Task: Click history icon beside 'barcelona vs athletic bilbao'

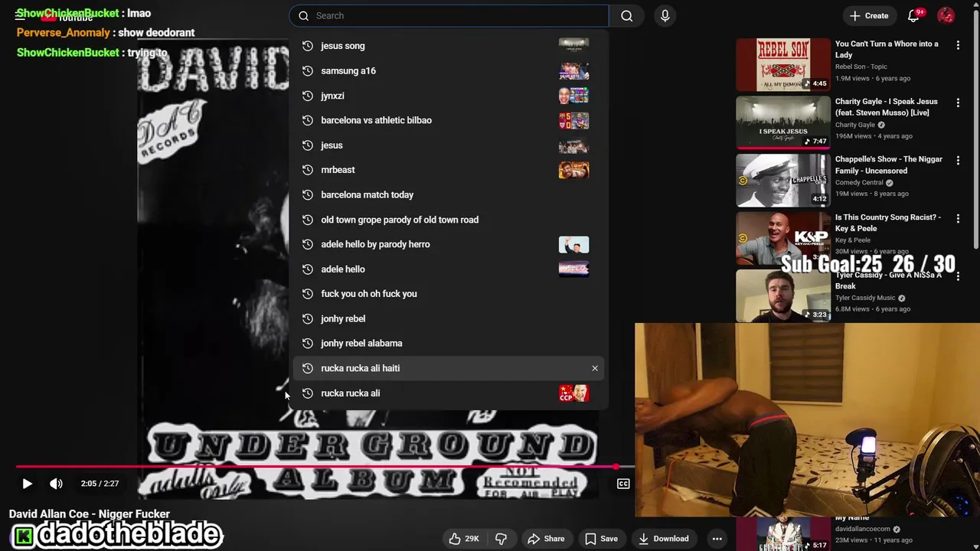Action: [308, 120]
